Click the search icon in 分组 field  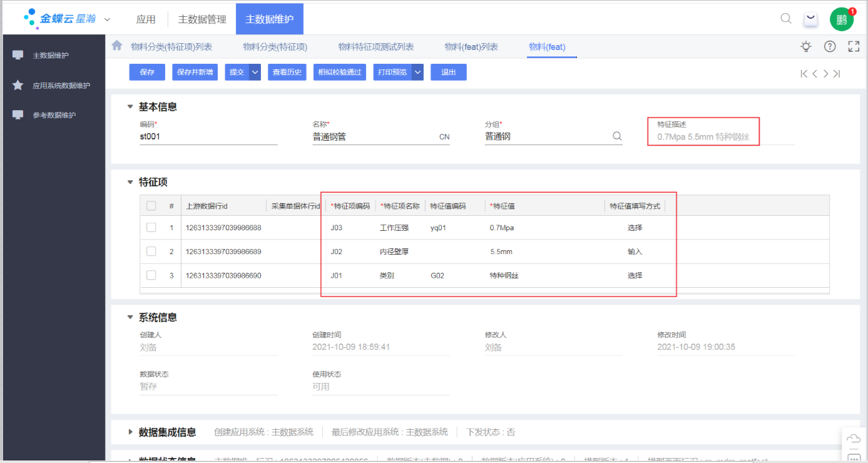(616, 136)
